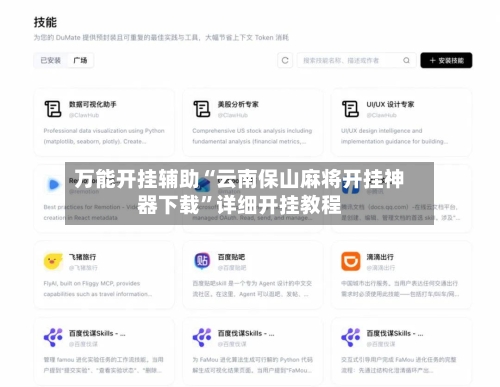Image resolution: width=500 pixels, height=387 pixels.
Task: Click 百度伐谋Skills title above 交互式引导 description
Action: [395, 333]
